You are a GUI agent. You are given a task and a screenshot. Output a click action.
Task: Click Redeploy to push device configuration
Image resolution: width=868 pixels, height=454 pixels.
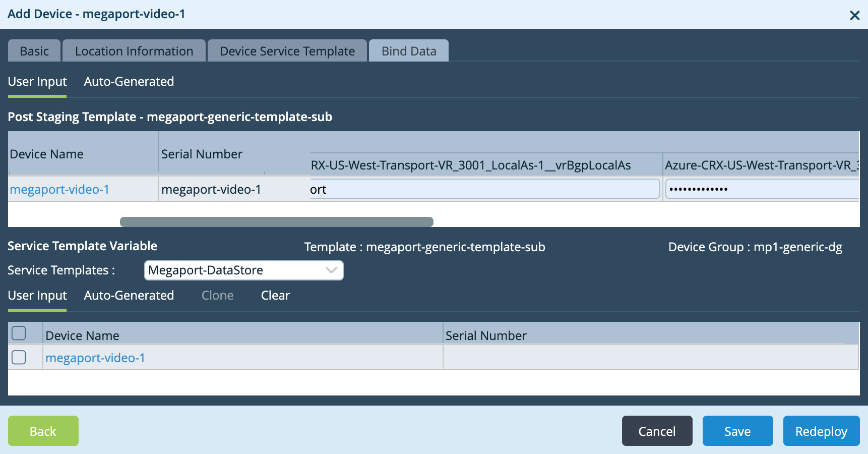(821, 431)
